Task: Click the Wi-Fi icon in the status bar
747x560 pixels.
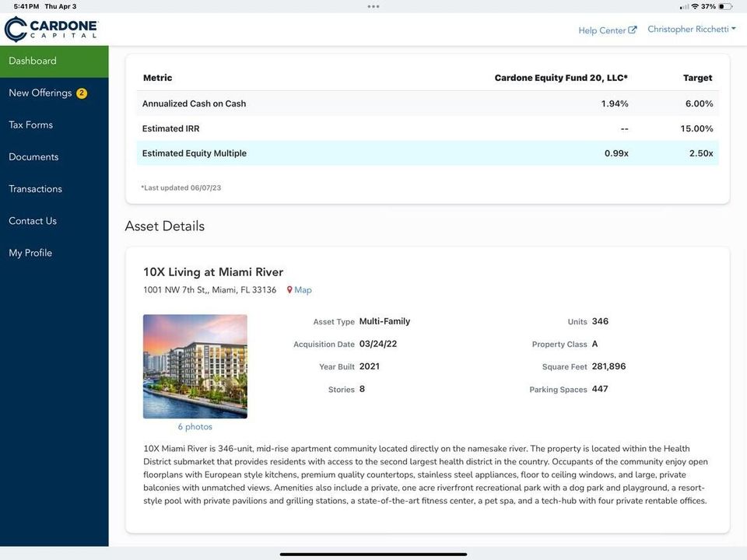Action: (x=696, y=5)
